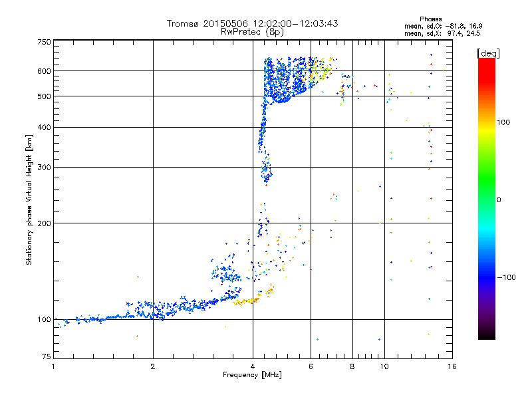The height and width of the screenshot is (399, 532).
Task: Click the colorbar tick label '100'
Action: (x=503, y=122)
